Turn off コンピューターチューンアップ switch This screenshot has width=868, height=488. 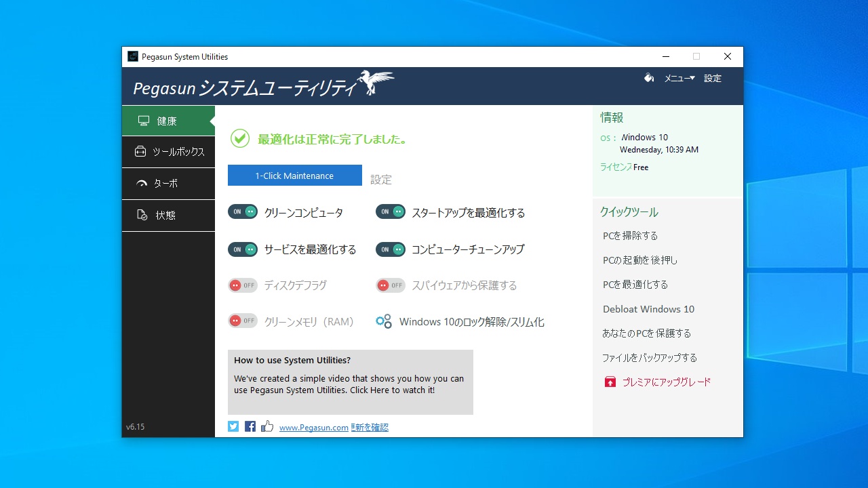coord(391,249)
